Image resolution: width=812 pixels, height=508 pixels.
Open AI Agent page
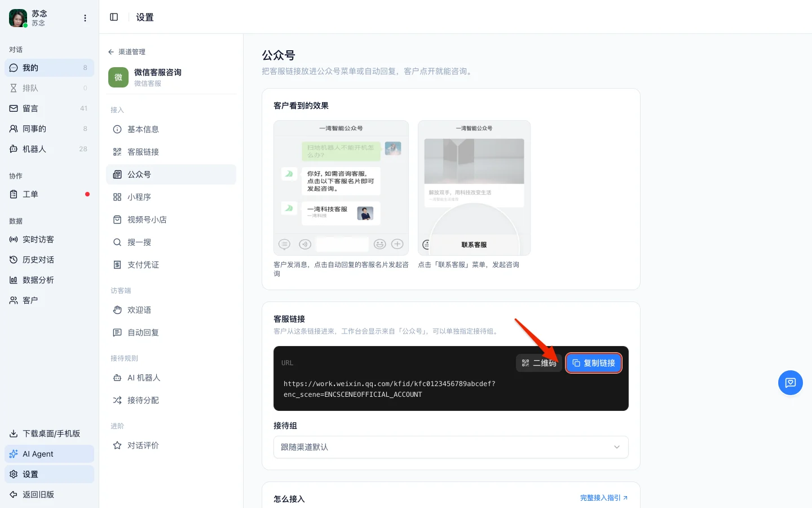[50, 454]
